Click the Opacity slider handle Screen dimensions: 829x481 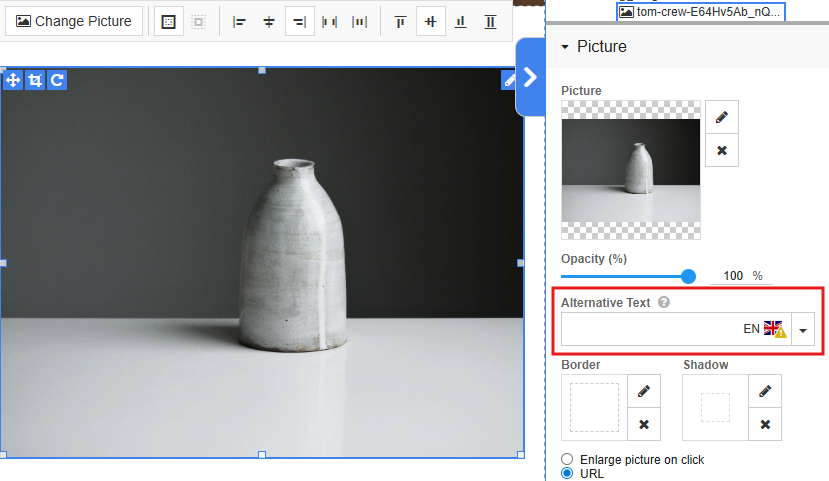click(688, 276)
